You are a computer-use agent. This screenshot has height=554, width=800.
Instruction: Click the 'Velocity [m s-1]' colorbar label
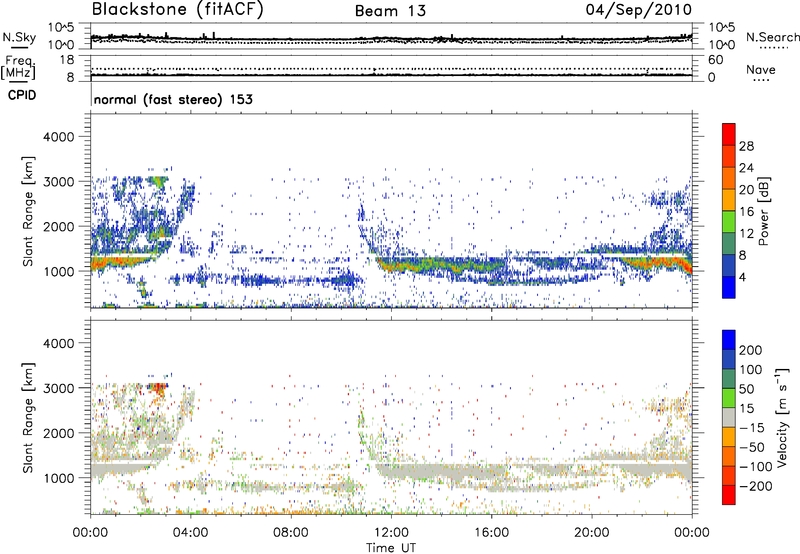(x=782, y=417)
